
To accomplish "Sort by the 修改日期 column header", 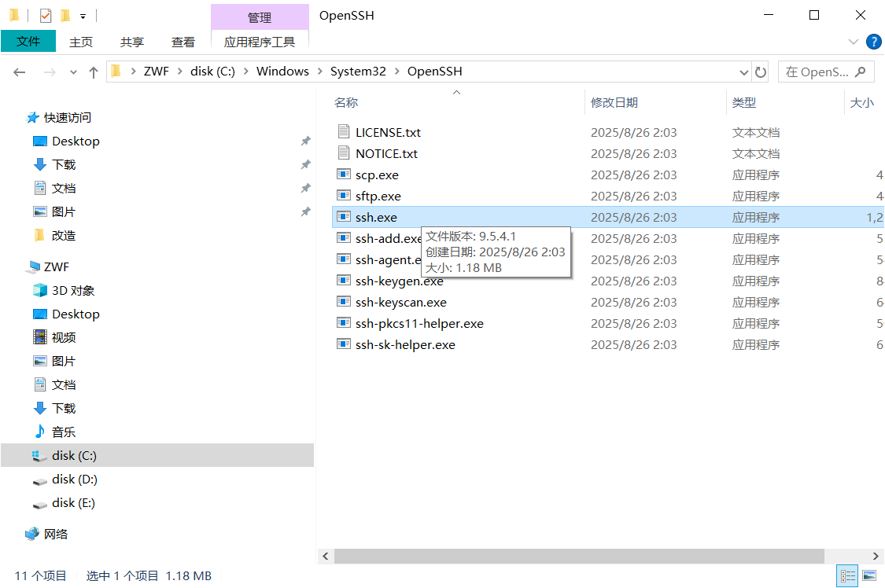I will [x=614, y=103].
